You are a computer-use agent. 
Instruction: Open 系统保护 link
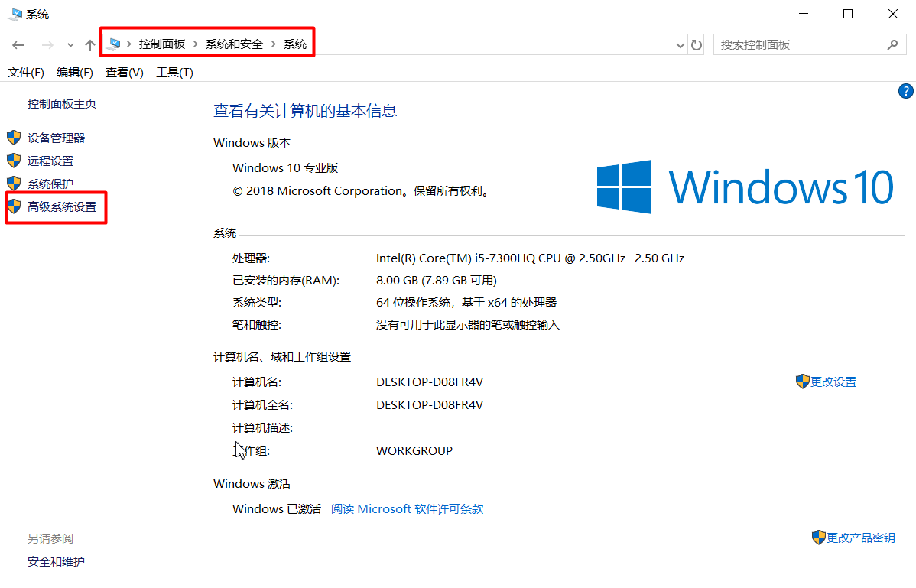click(50, 184)
